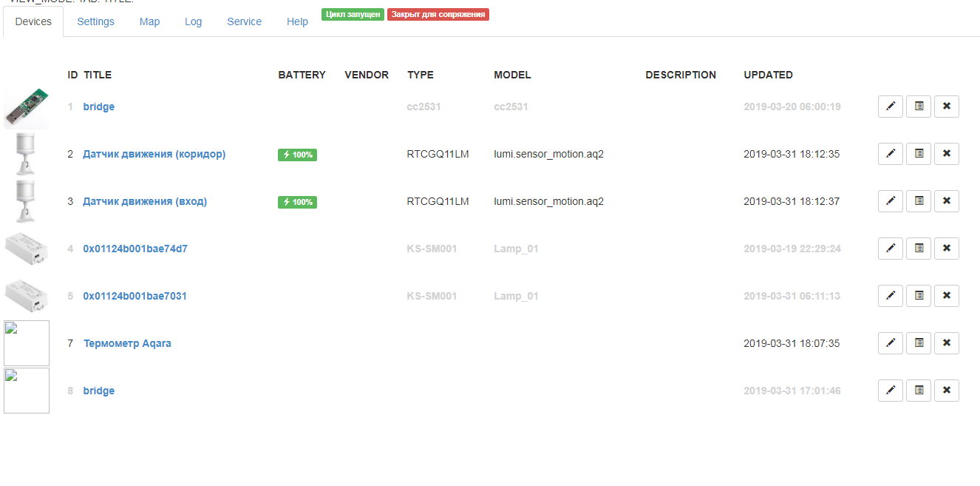
Task: Edit device 8 bridge with pencil icon
Action: (891, 391)
